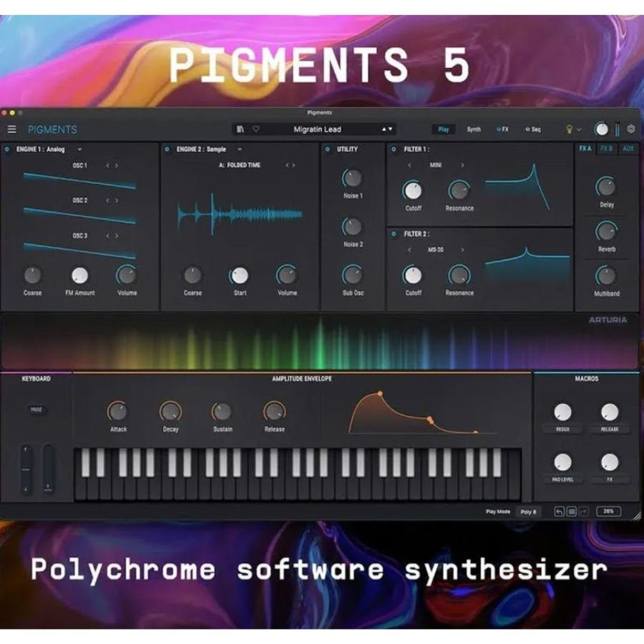644x644 pixels.
Task: Select next preset with down arrow
Action: coord(390,129)
